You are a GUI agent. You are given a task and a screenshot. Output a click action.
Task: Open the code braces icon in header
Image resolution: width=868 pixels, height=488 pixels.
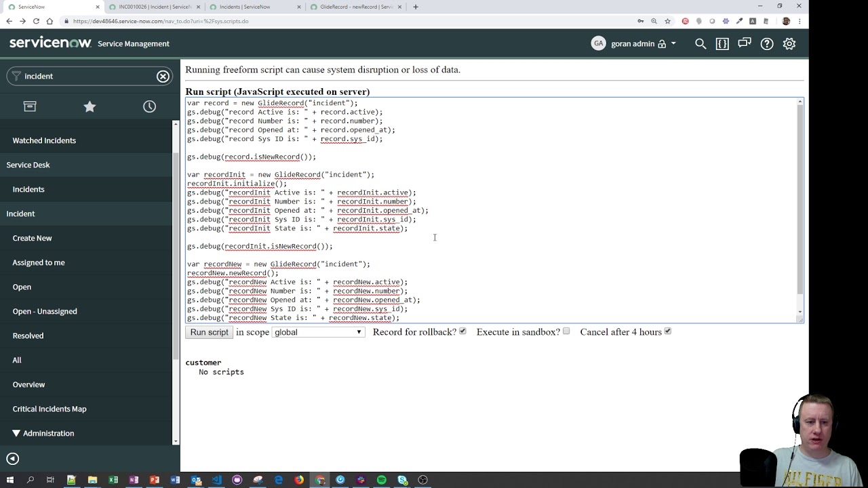point(722,43)
